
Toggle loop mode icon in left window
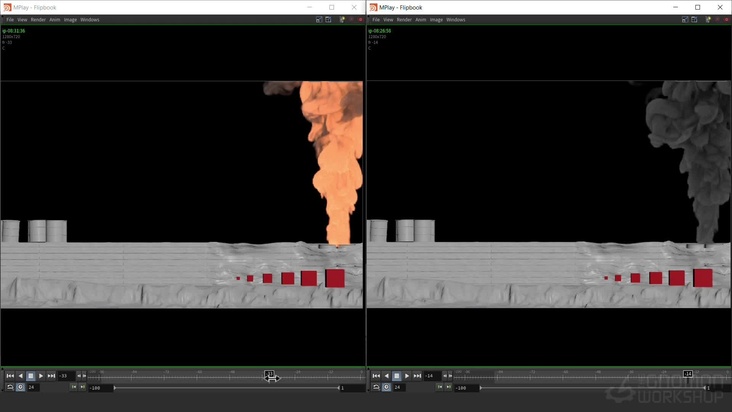pos(10,387)
